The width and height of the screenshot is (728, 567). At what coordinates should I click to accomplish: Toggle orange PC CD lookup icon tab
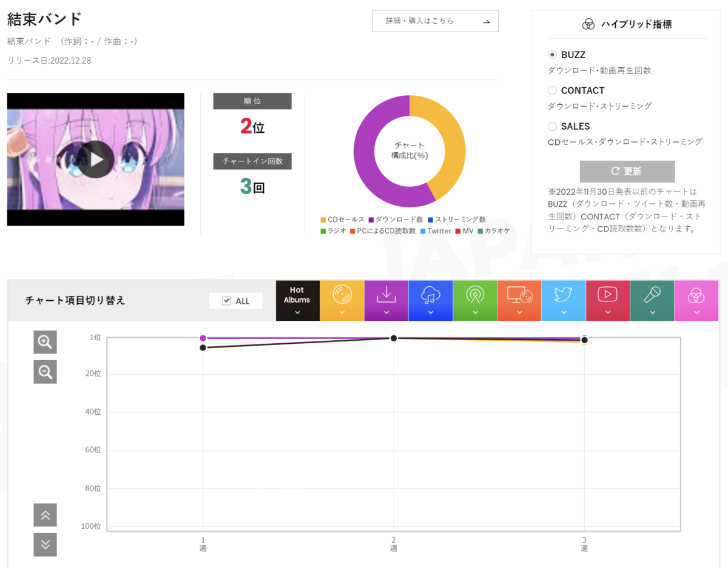point(519,301)
